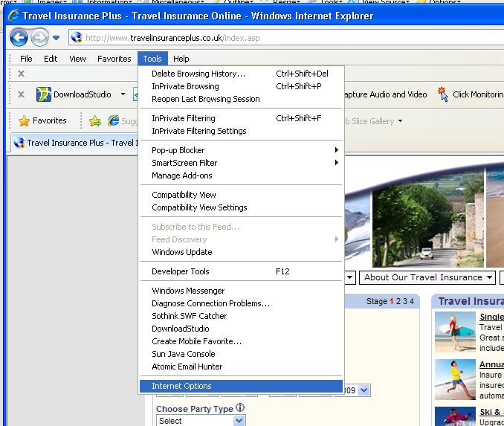Open the View menu
This screenshot has height=426, width=504.
[77, 59]
